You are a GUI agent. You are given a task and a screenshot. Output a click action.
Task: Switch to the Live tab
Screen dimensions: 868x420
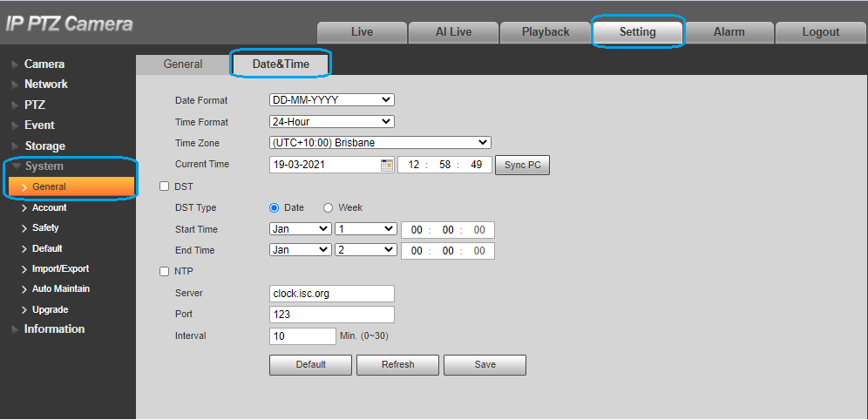click(362, 32)
